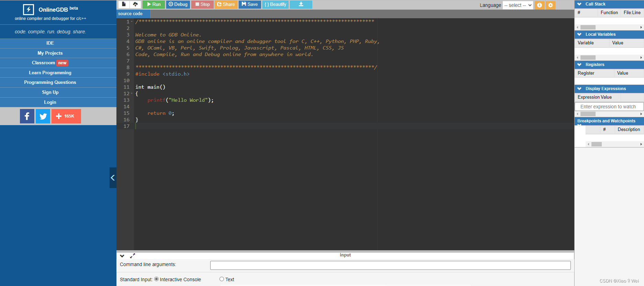
Task: Open Programming Questions
Action: (50, 82)
